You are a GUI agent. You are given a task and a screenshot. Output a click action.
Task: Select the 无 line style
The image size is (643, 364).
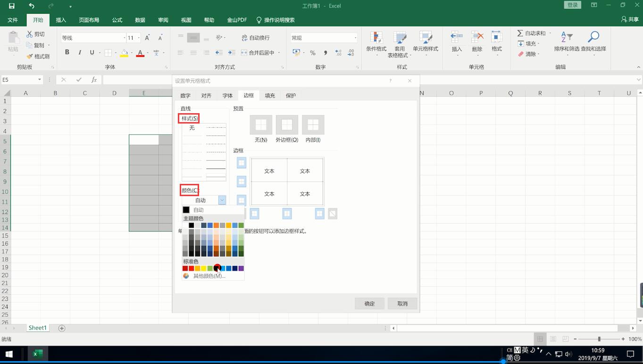tap(192, 128)
